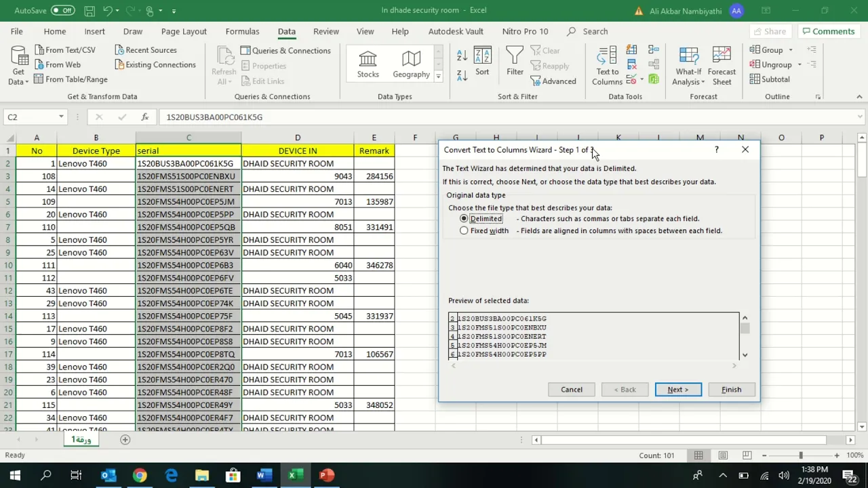Click the zoom slider handle
868x488 pixels.
coord(801,455)
